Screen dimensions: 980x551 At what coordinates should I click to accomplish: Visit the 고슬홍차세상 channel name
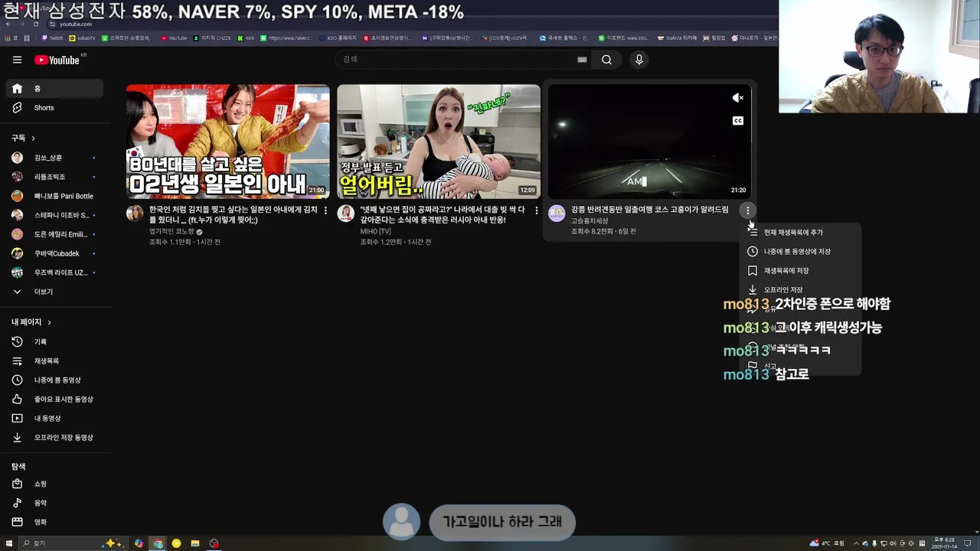coord(590,221)
